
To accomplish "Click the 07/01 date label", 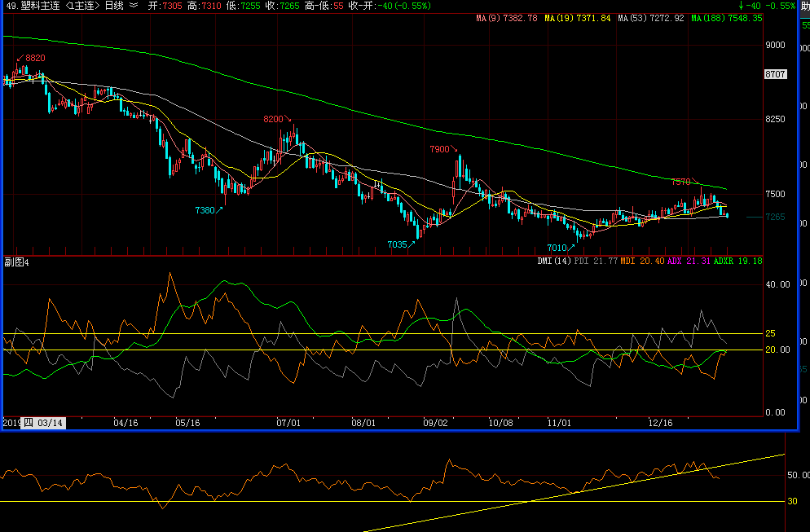I will [288, 423].
